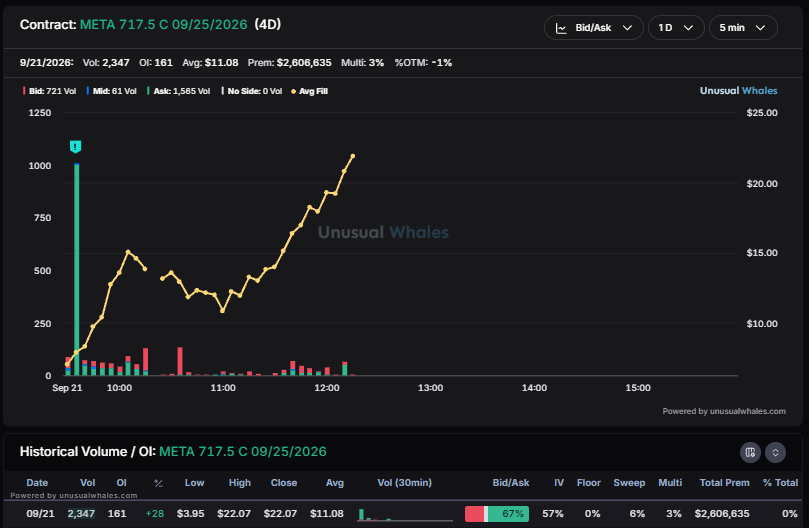The image size is (809, 528).
Task: Click the 2,347 volume cell in table row
Action: (x=81, y=514)
